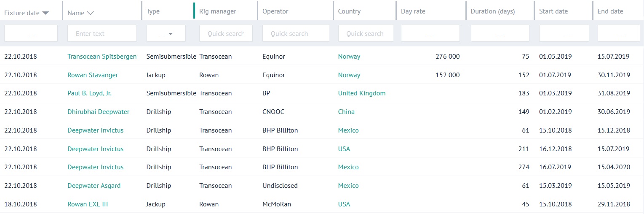Screen dimensions: 644x214
Task: Open the Transocean Spitsbergen rig link
Action: click(102, 57)
